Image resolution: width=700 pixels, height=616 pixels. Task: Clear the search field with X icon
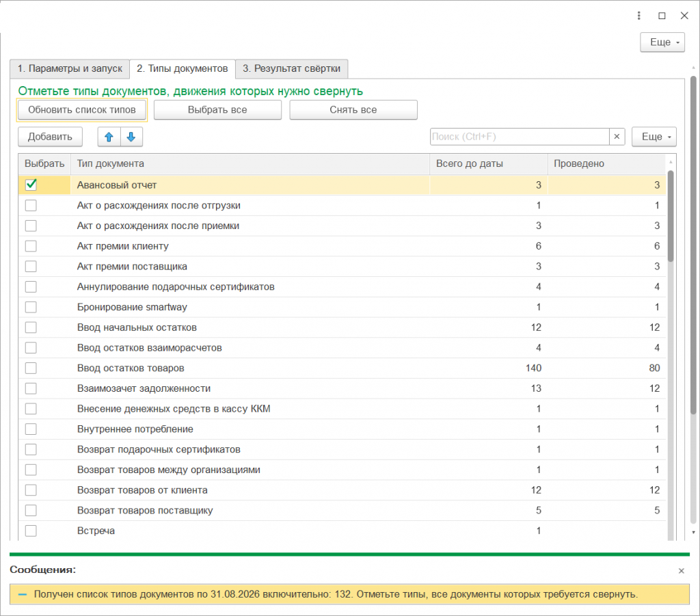pyautogui.click(x=617, y=137)
